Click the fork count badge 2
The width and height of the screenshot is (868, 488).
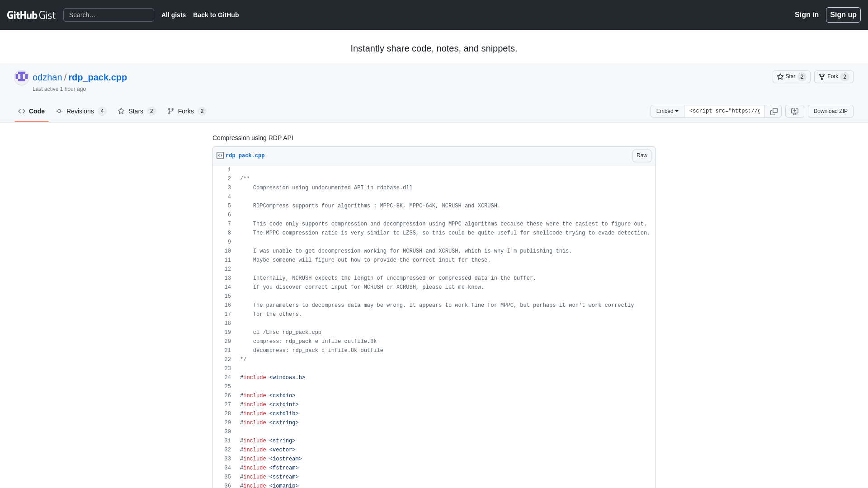pyautogui.click(x=844, y=77)
